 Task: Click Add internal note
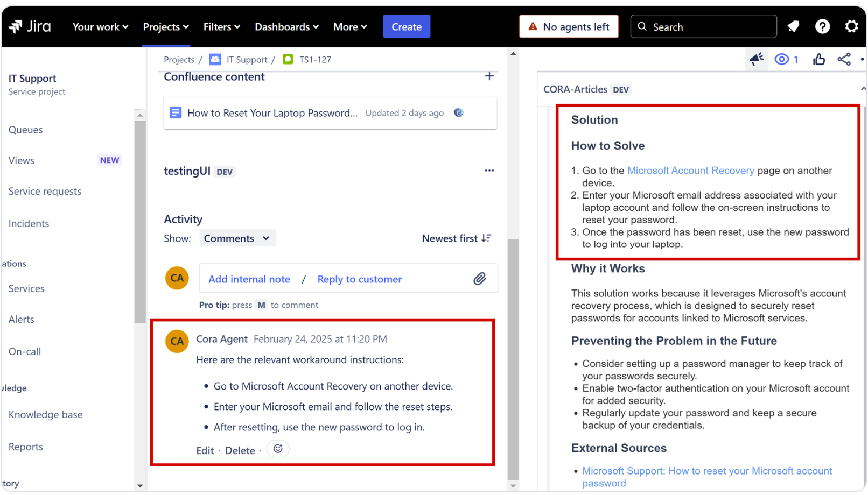click(249, 279)
